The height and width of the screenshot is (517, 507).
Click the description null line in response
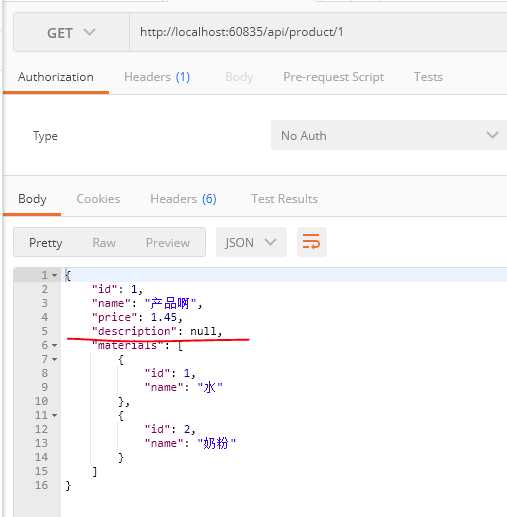pos(157,331)
